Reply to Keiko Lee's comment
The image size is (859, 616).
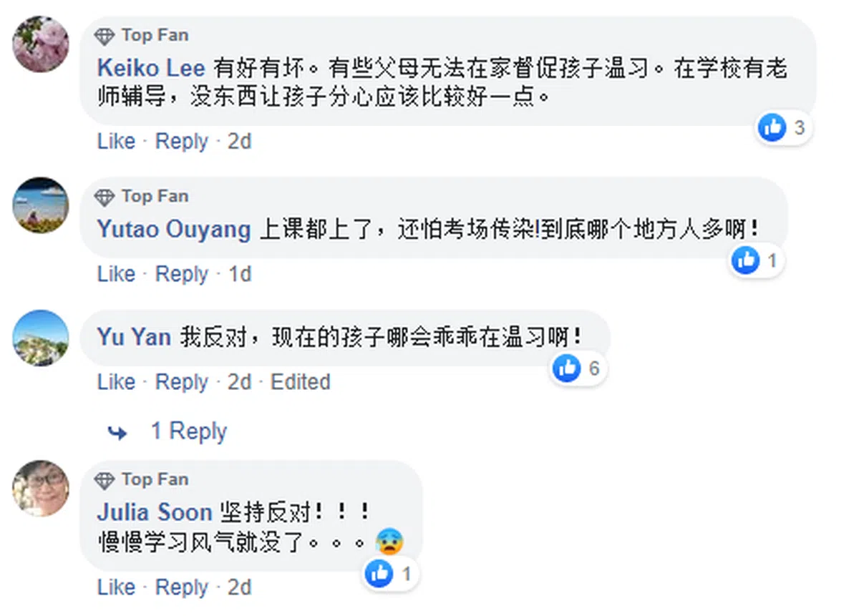[x=182, y=141]
